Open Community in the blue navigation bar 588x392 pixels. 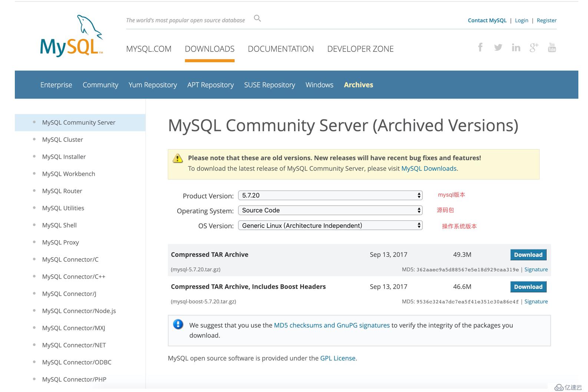click(x=100, y=85)
